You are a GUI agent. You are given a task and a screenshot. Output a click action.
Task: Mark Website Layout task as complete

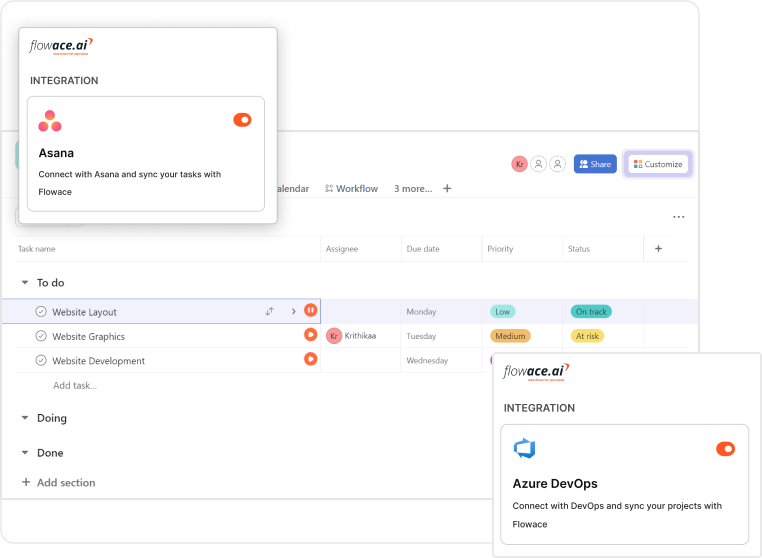pos(41,312)
